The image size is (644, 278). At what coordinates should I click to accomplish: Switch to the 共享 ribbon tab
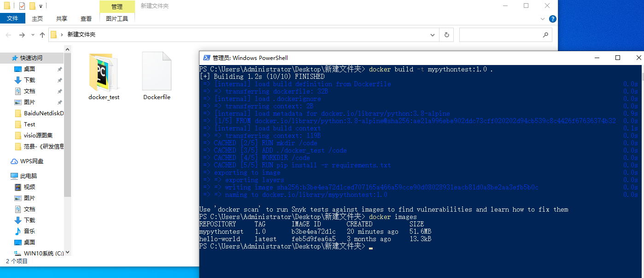[x=62, y=18]
